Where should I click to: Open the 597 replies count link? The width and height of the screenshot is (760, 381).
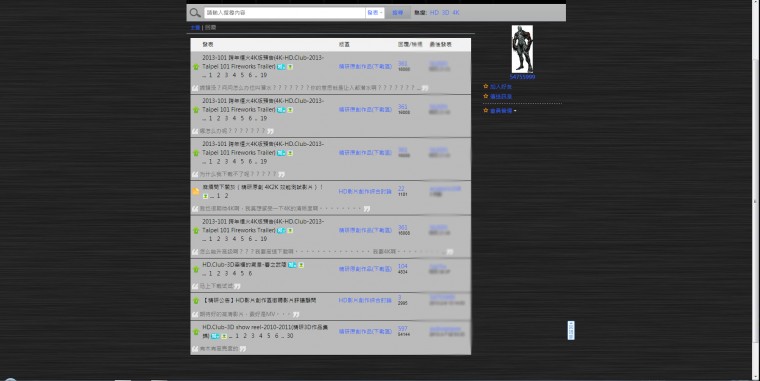pyautogui.click(x=402, y=329)
